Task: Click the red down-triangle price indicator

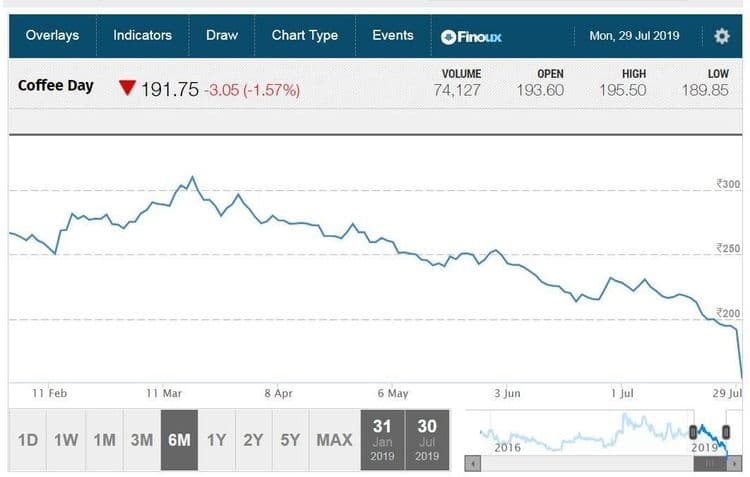Action: (126, 88)
